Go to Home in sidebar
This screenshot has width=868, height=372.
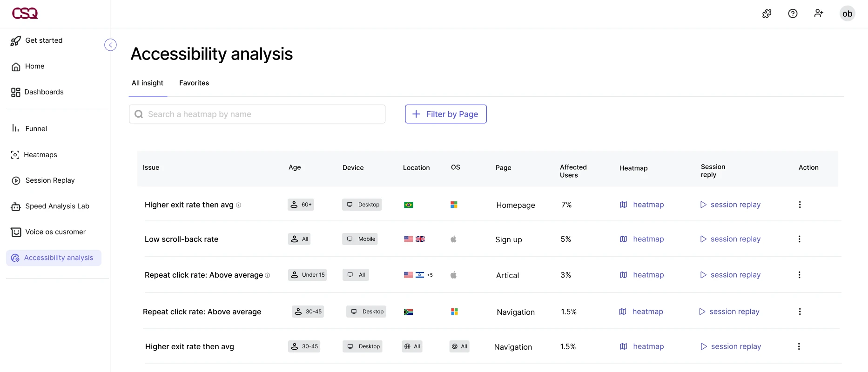tap(28, 66)
